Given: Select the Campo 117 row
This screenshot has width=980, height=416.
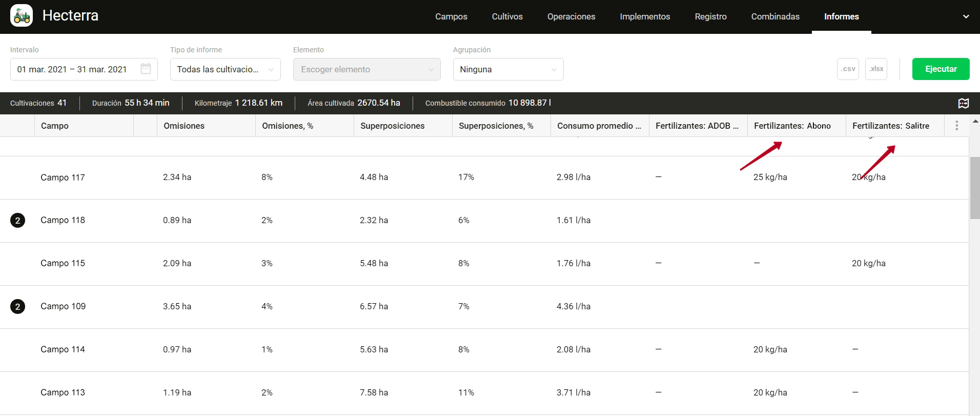Looking at the screenshot, I should tap(484, 177).
